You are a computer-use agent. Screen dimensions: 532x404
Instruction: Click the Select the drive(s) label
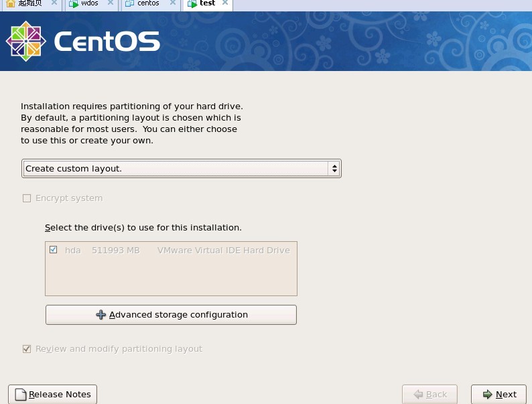tap(143, 228)
